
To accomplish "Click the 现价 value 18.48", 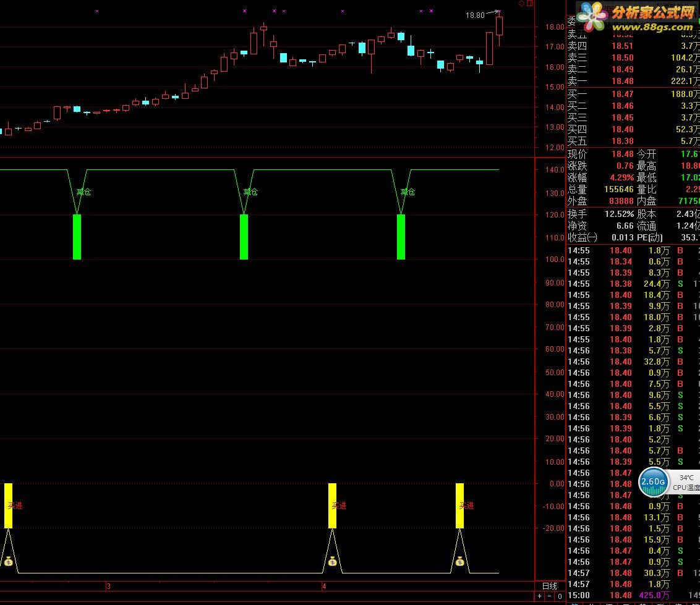I will pyautogui.click(x=622, y=154).
